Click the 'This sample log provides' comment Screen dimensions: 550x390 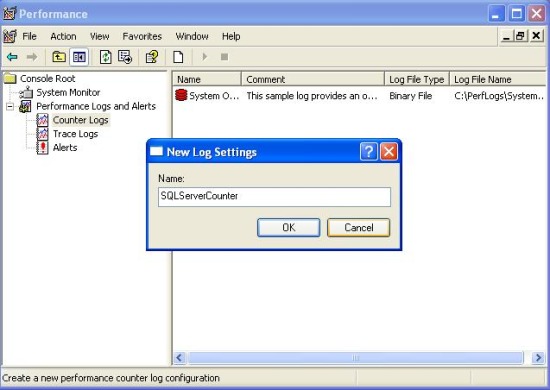[312, 96]
